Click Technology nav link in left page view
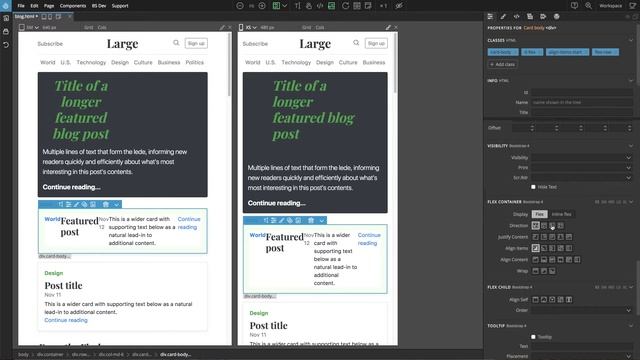This screenshot has height=360, width=640. (91, 62)
